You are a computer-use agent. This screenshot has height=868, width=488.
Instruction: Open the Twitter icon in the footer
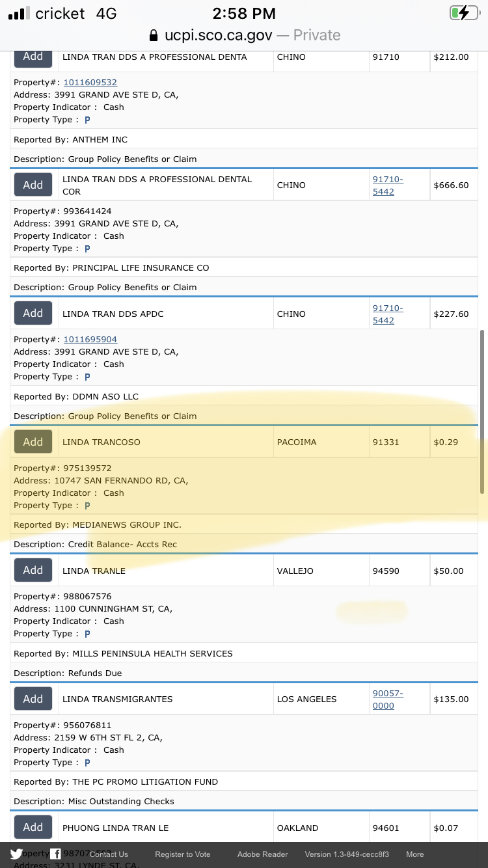16,854
